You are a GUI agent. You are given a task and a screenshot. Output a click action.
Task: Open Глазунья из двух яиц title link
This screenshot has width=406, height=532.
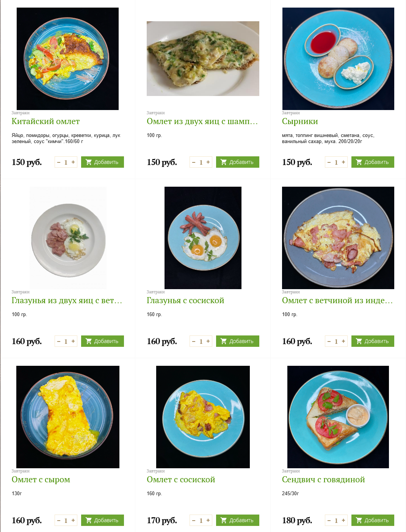[67, 301]
